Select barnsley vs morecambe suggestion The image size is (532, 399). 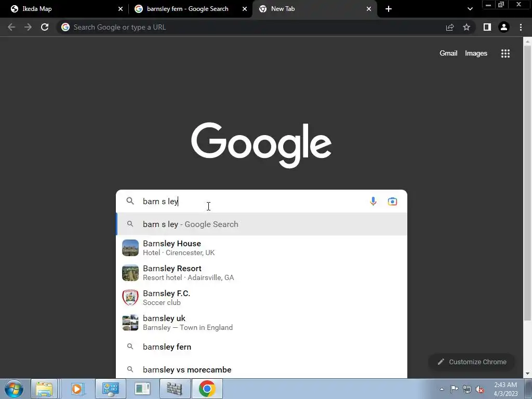[x=262, y=369]
